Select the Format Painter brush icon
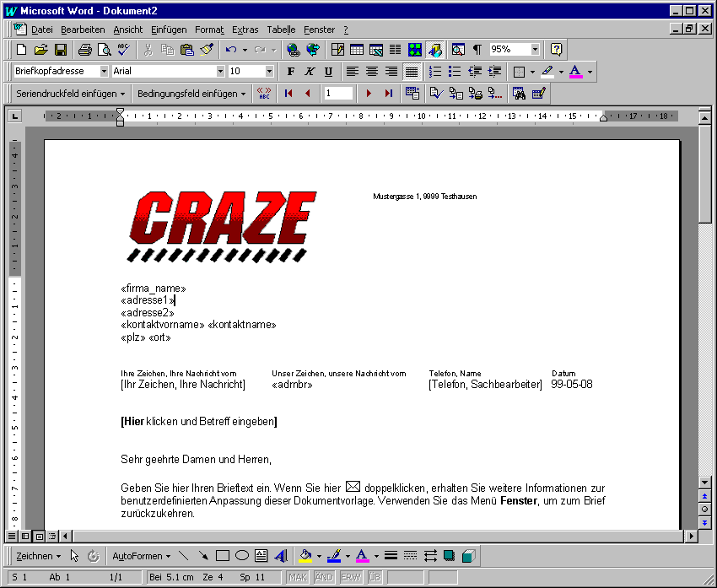The height and width of the screenshot is (588, 717). click(207, 50)
